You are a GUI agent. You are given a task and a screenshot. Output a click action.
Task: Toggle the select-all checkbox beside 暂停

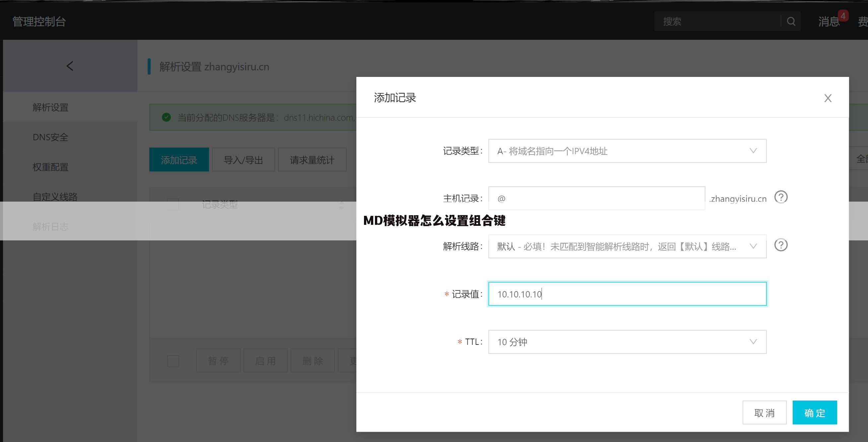point(173,361)
